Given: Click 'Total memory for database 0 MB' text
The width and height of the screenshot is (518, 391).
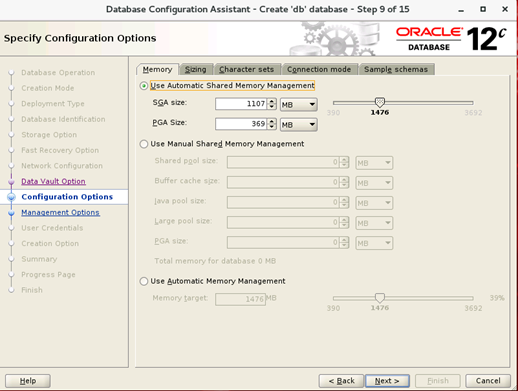Looking at the screenshot, I should pyautogui.click(x=215, y=261).
